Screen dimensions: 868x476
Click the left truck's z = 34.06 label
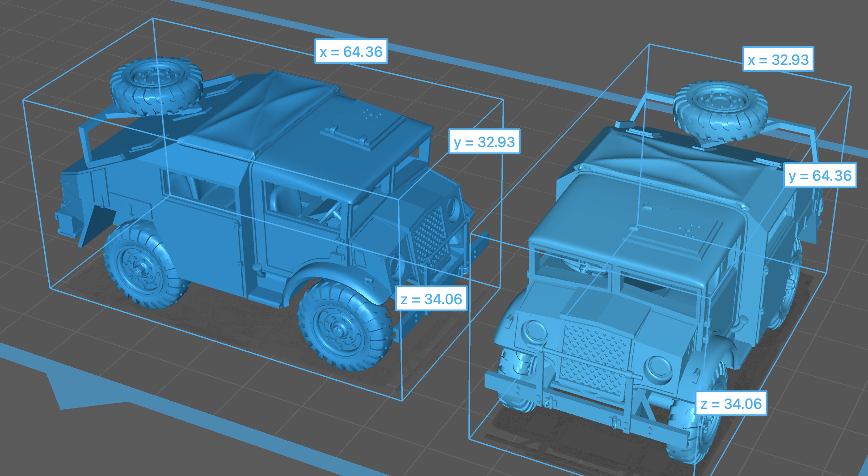coord(431,299)
